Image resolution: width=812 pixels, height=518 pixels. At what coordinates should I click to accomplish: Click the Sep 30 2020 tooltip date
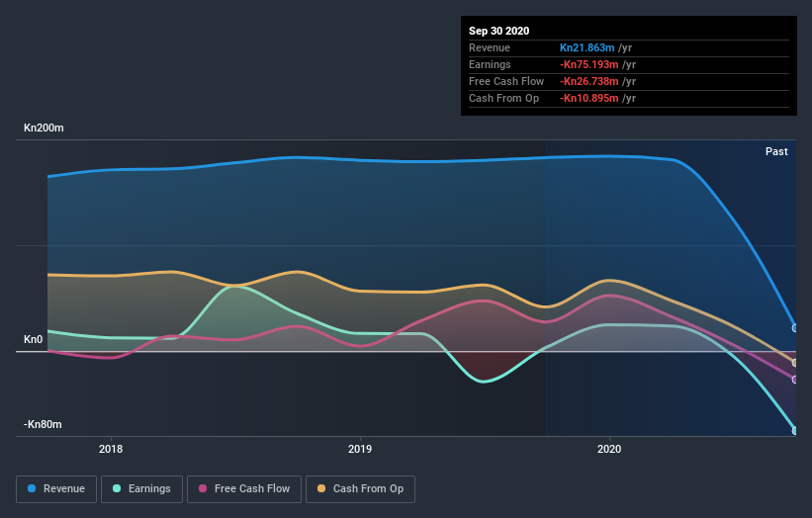[x=498, y=31]
